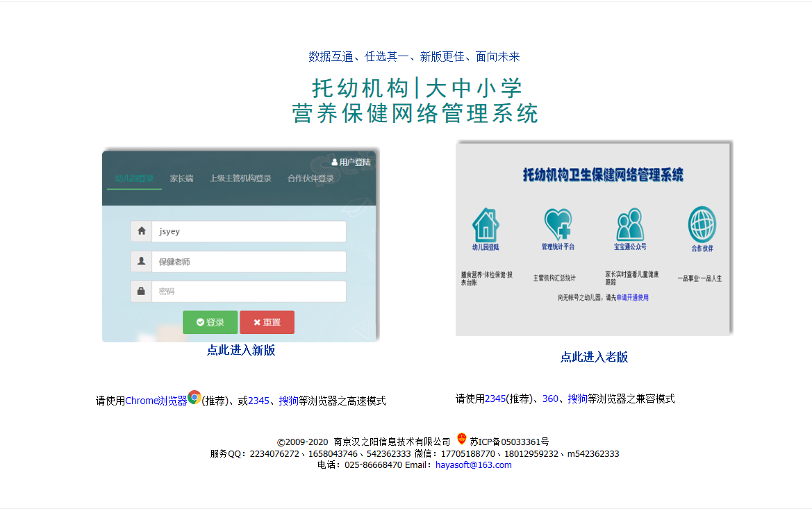Open the 2345 link in the 高速模式 line

(258, 401)
